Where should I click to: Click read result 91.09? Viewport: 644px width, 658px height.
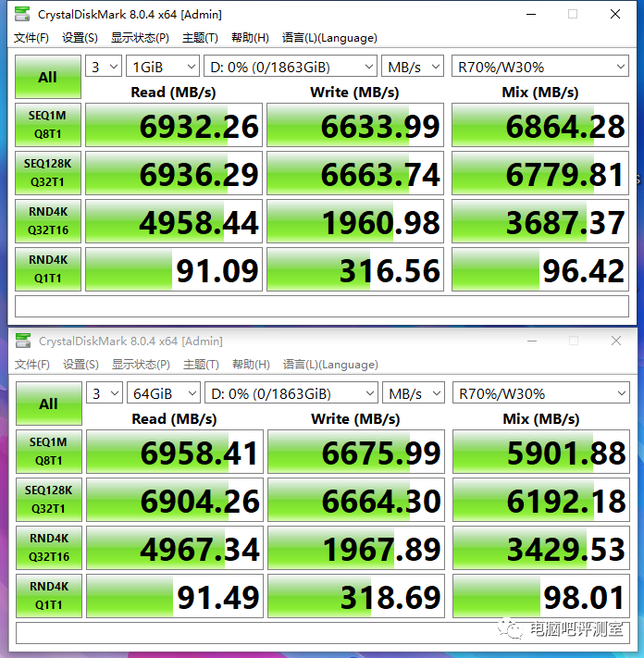[174, 269]
